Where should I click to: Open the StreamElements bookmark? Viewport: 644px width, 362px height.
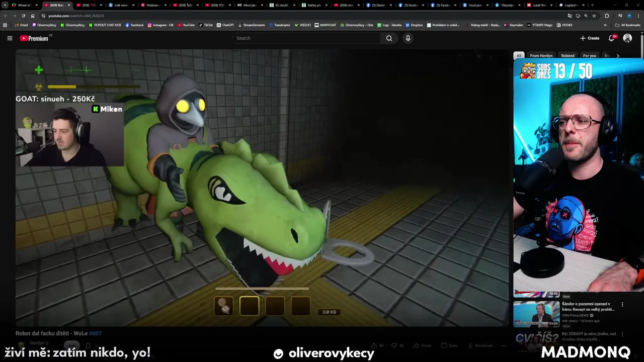pos(252,25)
